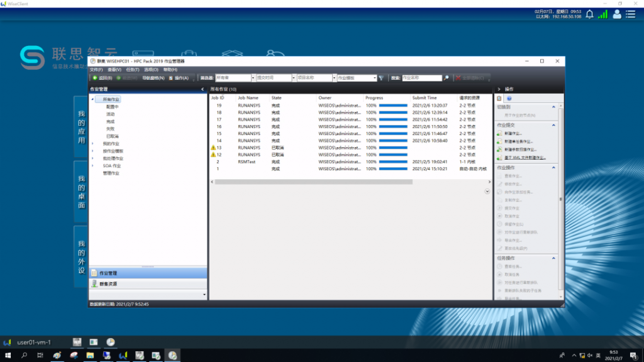Sort the table by the Submit Time column header
The image size is (644, 362).
click(x=425, y=98)
